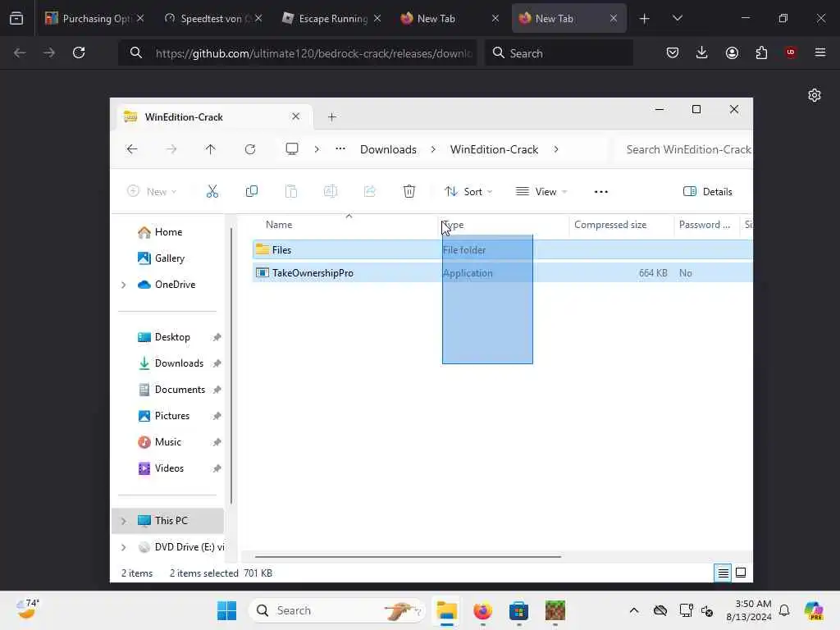Open the New dropdown menu
840x630 pixels.
pos(152,191)
